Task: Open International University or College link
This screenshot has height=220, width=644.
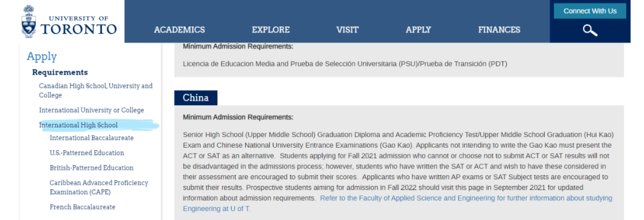Action: click(x=92, y=110)
